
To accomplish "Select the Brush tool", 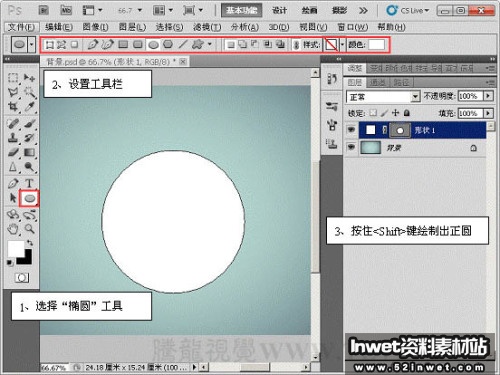I will coord(29,124).
